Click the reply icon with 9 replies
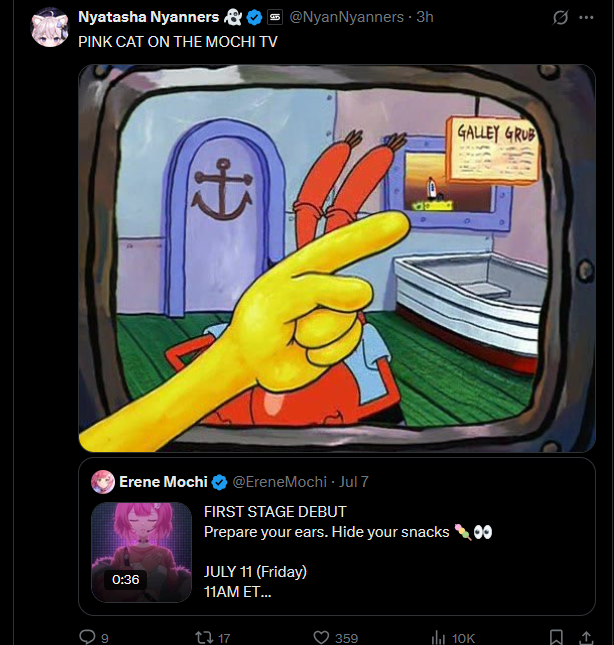Image resolution: width=614 pixels, height=645 pixels. click(x=87, y=637)
